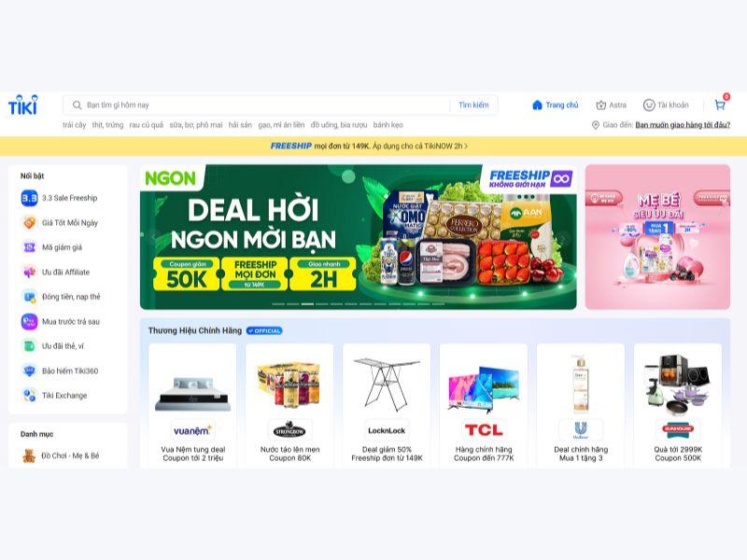Open the Bảo hiểm Tiki360 icon

(29, 371)
